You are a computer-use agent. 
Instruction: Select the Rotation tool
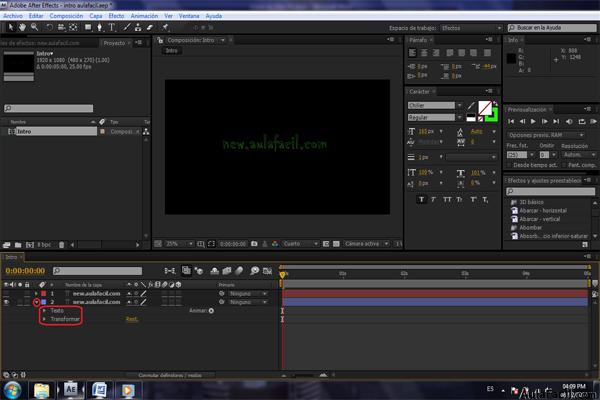49,27
